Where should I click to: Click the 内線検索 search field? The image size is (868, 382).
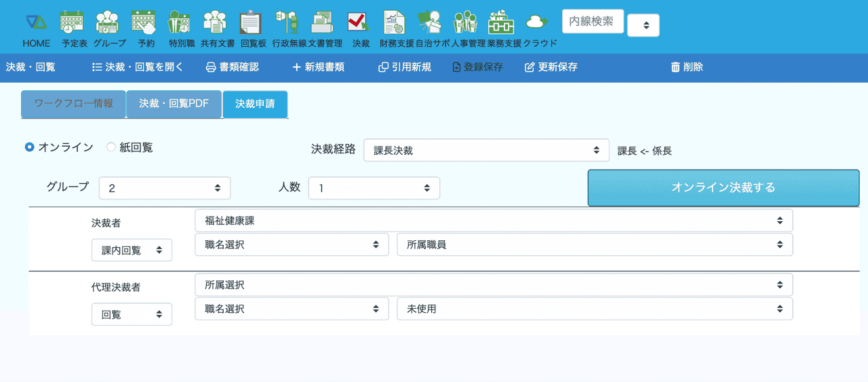[592, 21]
